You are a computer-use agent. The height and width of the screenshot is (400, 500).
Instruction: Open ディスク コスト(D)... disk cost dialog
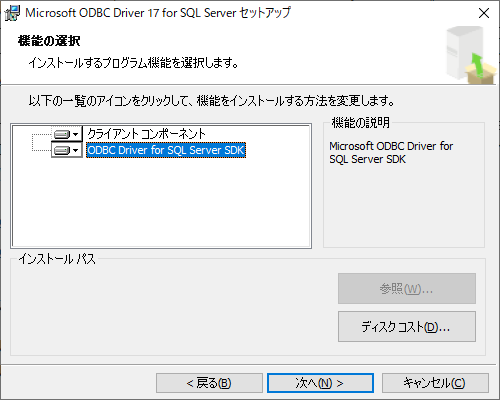coord(407,327)
